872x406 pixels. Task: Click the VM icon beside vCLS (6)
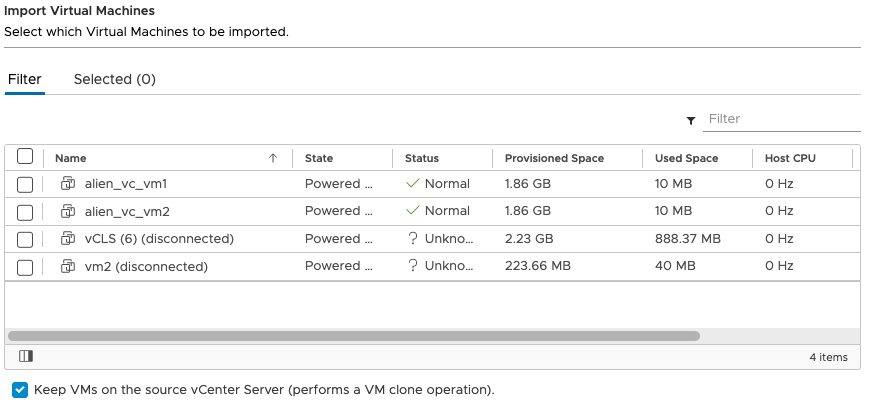[x=68, y=239]
